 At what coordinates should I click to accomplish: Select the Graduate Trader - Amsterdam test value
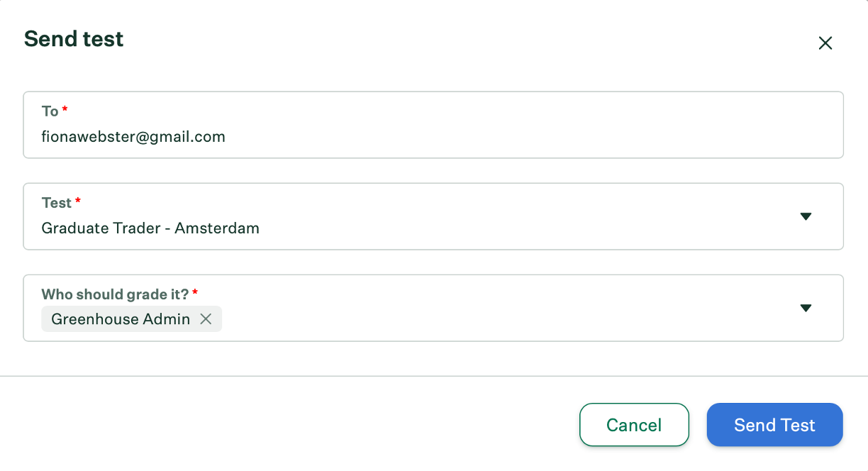[150, 228]
